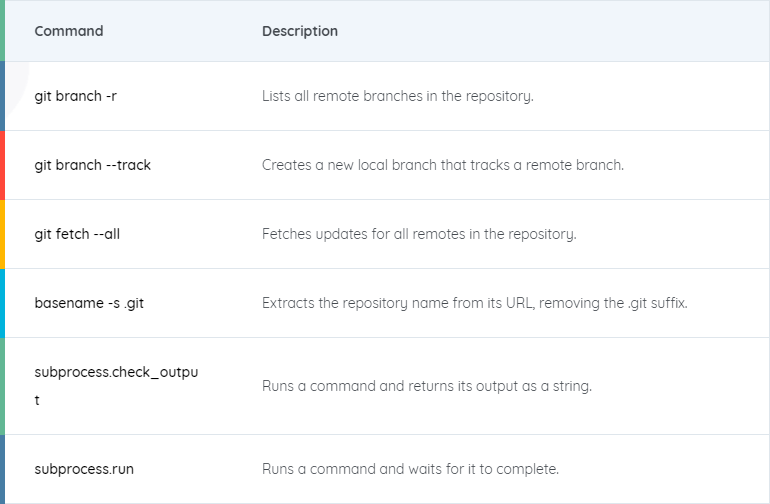Click the cyan color bar beside basename row

point(2,303)
